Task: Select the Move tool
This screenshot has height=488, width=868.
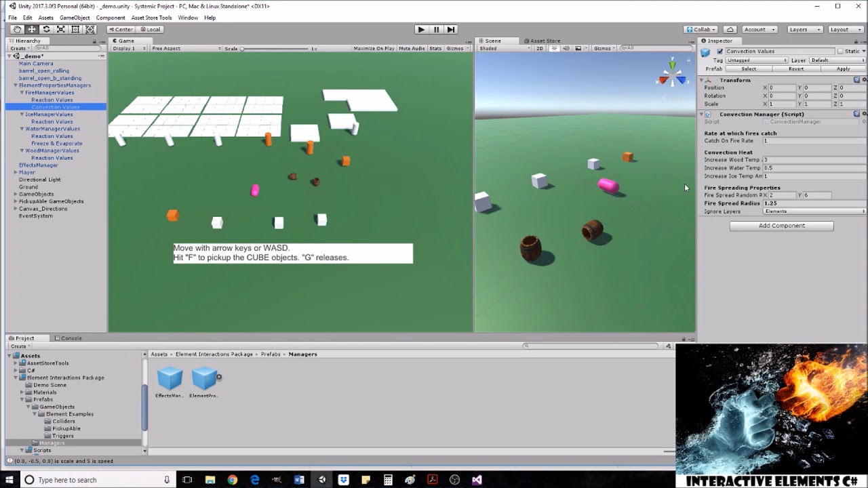Action: pos(32,29)
